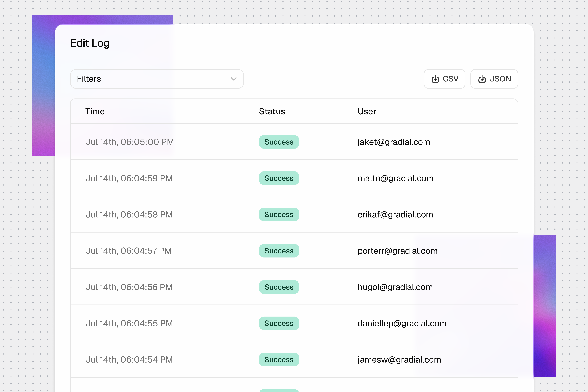The image size is (588, 392).
Task: Select the 06:04:57 PM timestamp
Action: click(x=129, y=251)
